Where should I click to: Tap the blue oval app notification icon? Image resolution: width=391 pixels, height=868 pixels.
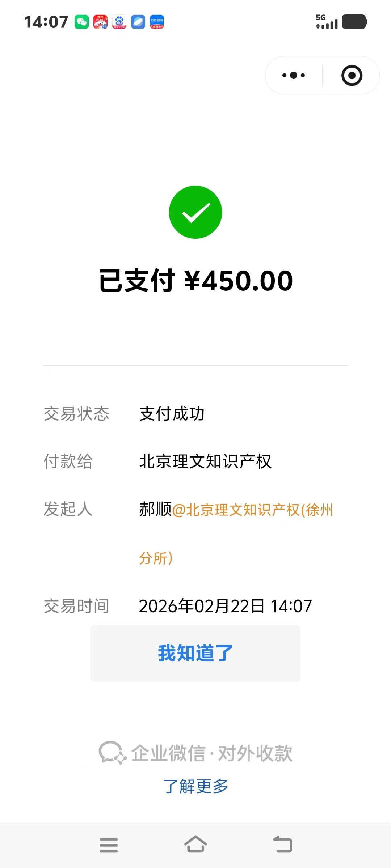point(138,22)
